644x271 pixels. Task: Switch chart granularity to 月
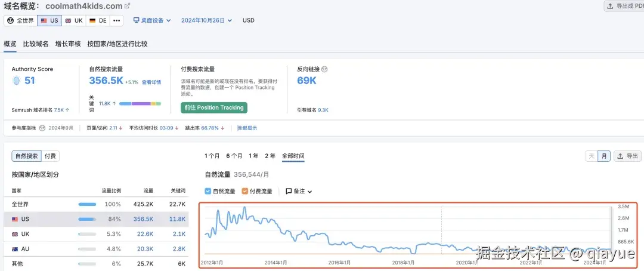tap(603, 156)
